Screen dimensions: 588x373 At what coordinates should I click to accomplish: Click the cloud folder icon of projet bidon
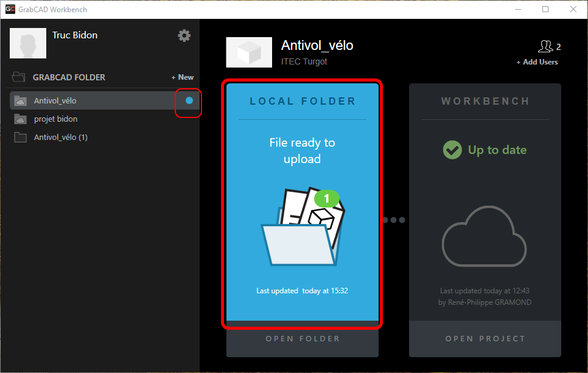[x=20, y=119]
